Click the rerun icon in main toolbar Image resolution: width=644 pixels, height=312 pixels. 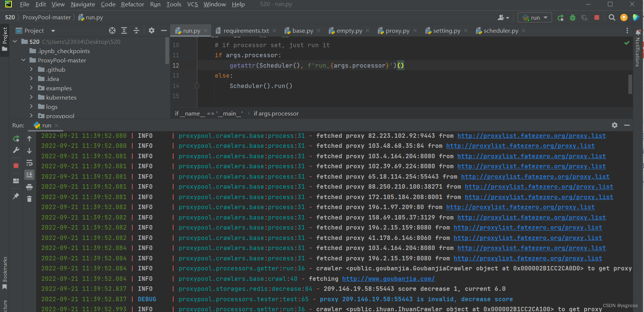coord(561,17)
